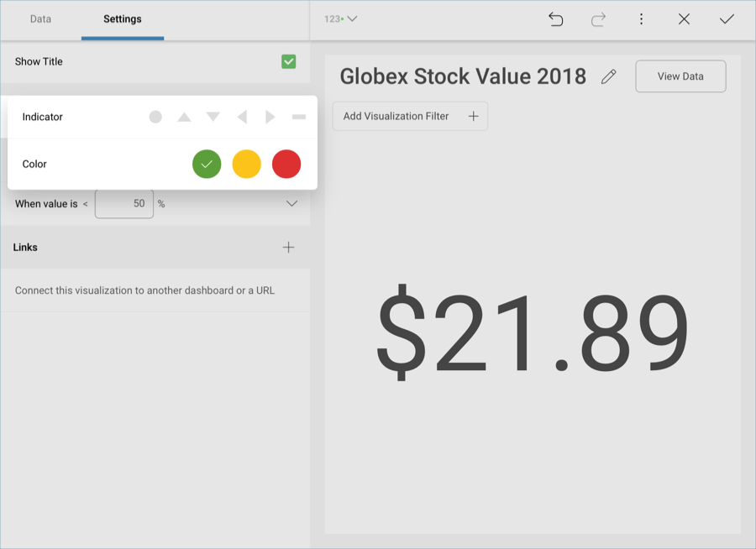Click the View Data button
Image resolution: width=756 pixels, height=549 pixels.
pyautogui.click(x=680, y=76)
